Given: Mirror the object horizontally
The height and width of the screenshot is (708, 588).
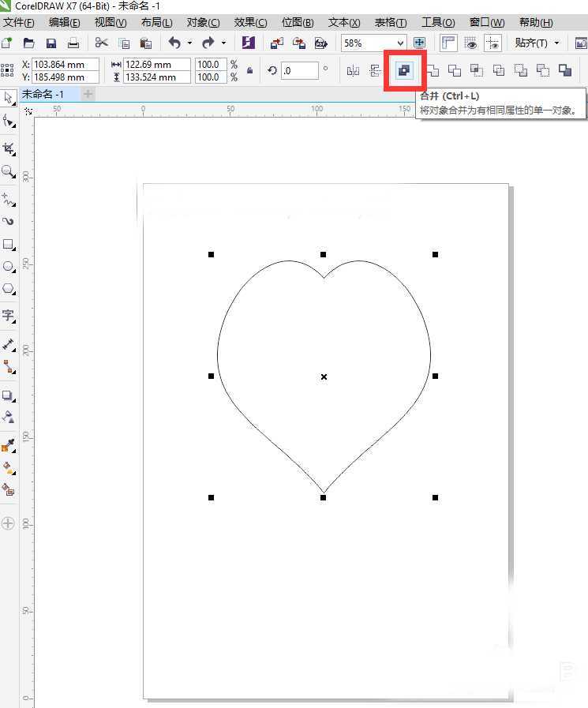Looking at the screenshot, I should click(353, 71).
